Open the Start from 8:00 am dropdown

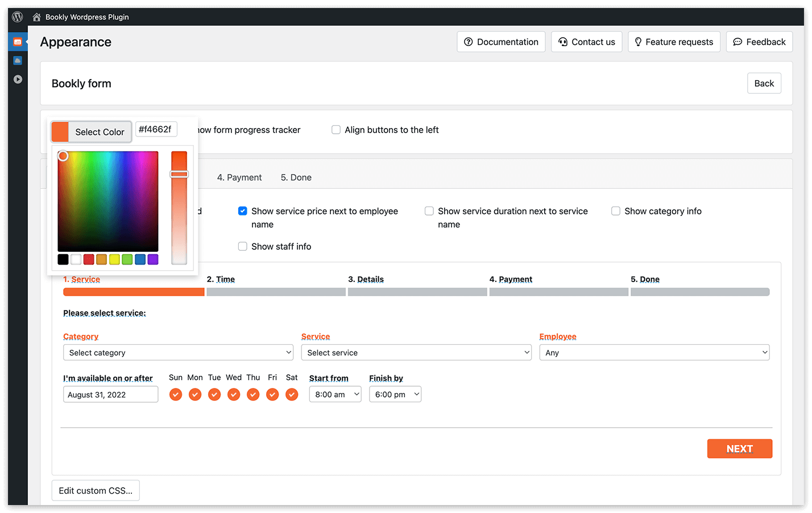(x=335, y=394)
